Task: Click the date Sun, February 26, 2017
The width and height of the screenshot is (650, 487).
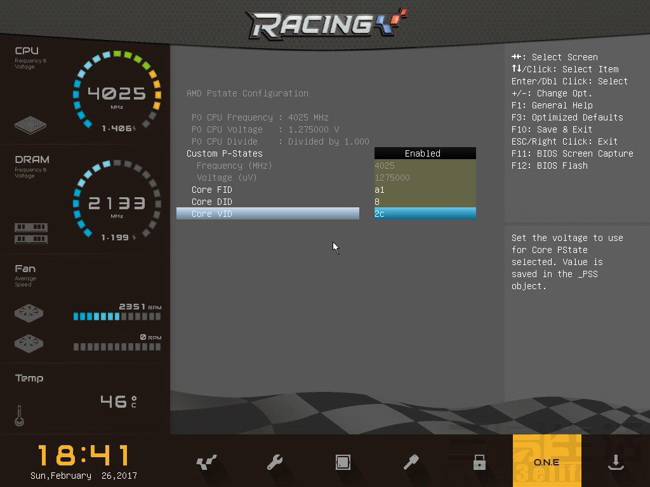Action: click(x=83, y=476)
